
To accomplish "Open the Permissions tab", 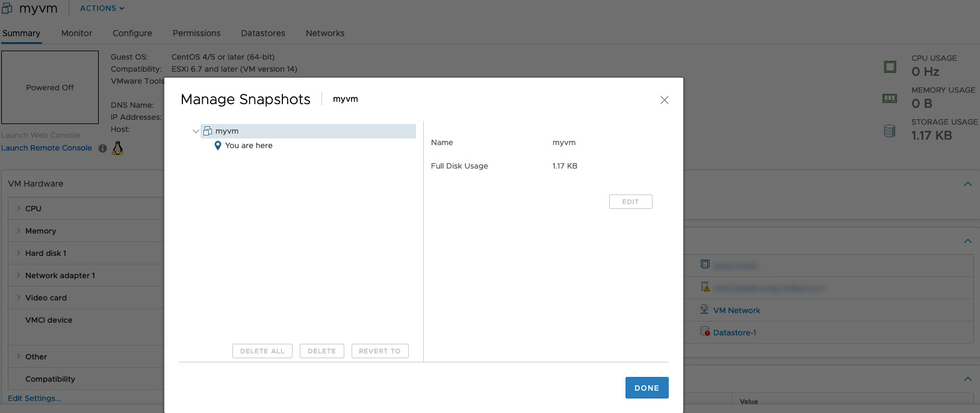I will [196, 33].
